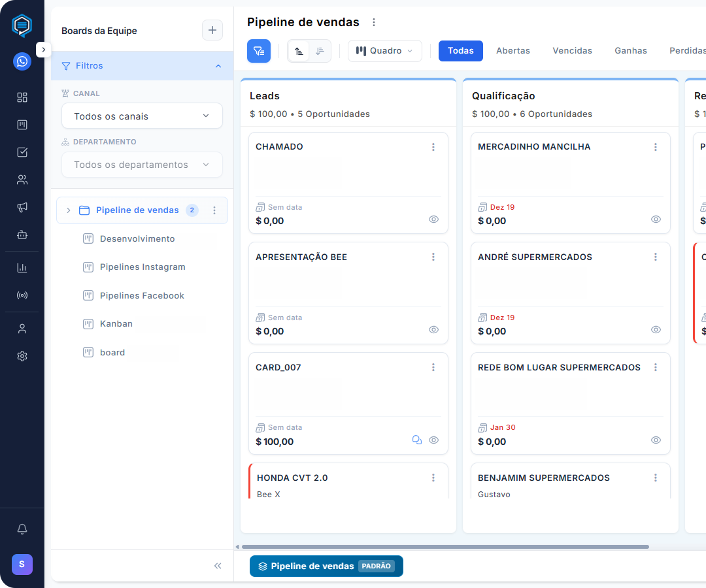Open the Quadro view dropdown
The width and height of the screenshot is (706, 588).
[x=385, y=51]
